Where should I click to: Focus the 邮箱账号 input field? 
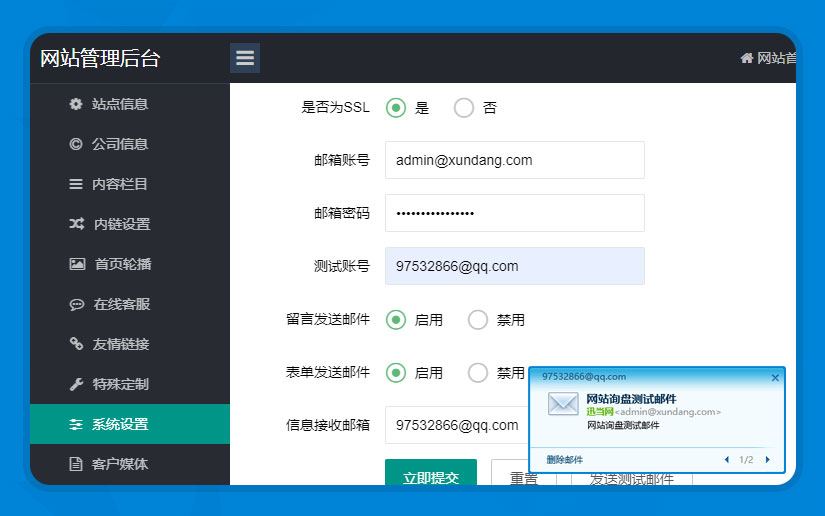515,160
